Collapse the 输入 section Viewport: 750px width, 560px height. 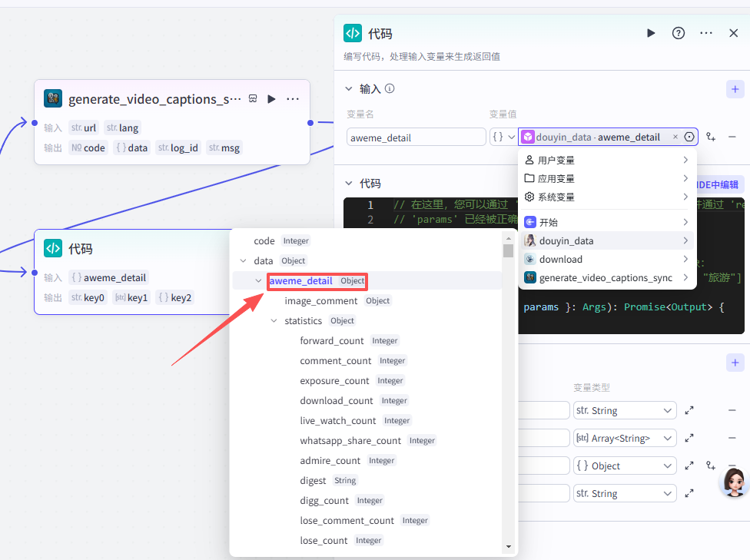(349, 88)
